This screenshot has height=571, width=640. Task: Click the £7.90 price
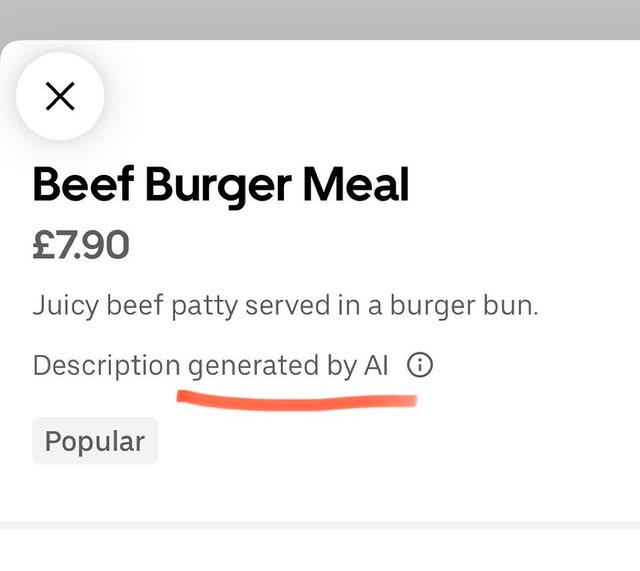[x=81, y=246]
